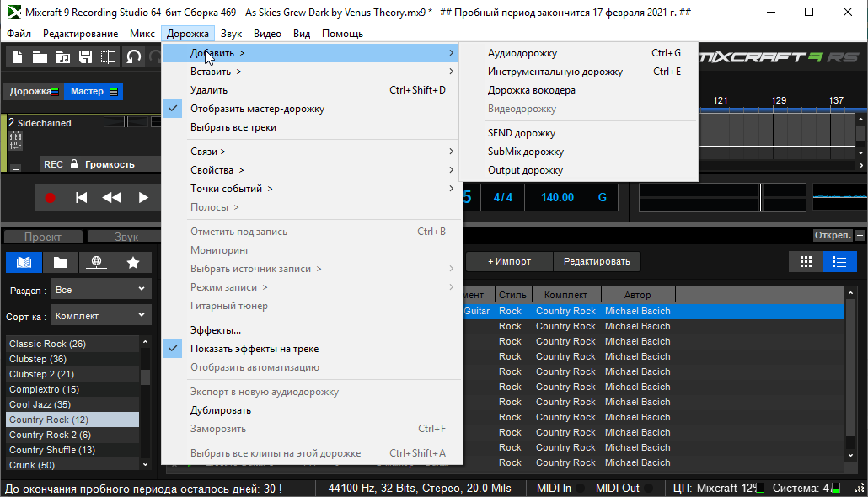Click the bars icon on the Мастер button
Viewport: 868px width, 497px height.
pyautogui.click(x=114, y=92)
